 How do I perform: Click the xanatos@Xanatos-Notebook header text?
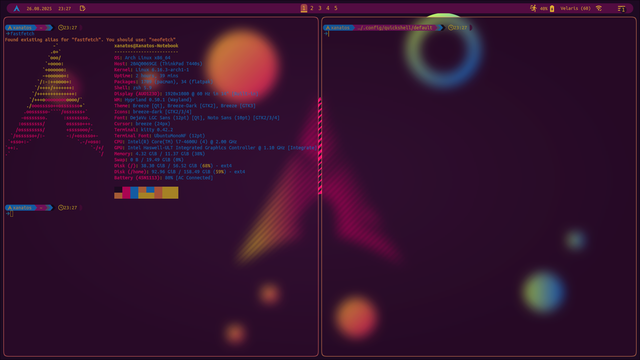click(146, 46)
